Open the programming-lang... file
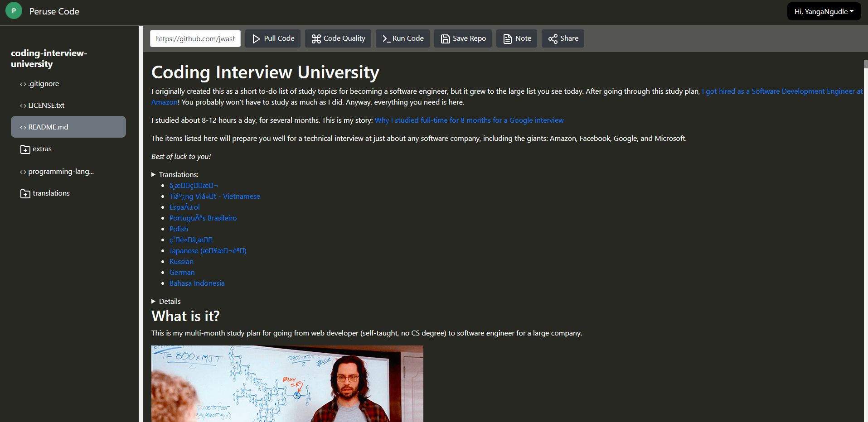 (x=68, y=171)
